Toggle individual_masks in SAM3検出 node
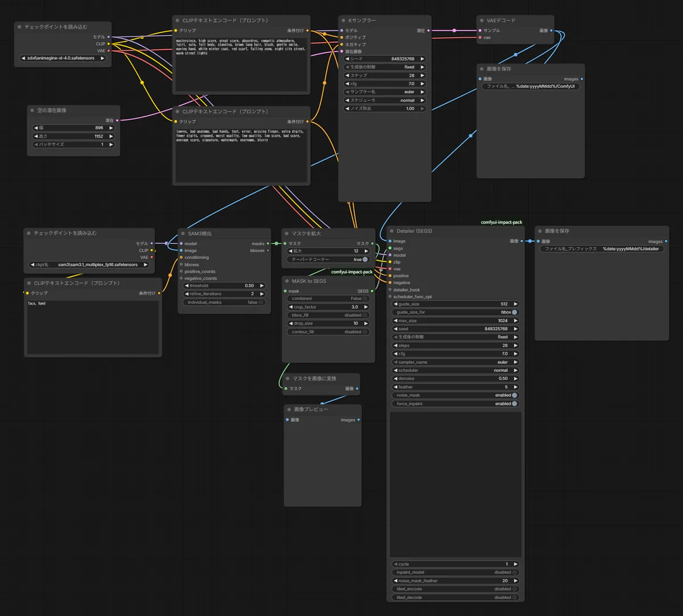The width and height of the screenshot is (683, 616). pos(224,302)
